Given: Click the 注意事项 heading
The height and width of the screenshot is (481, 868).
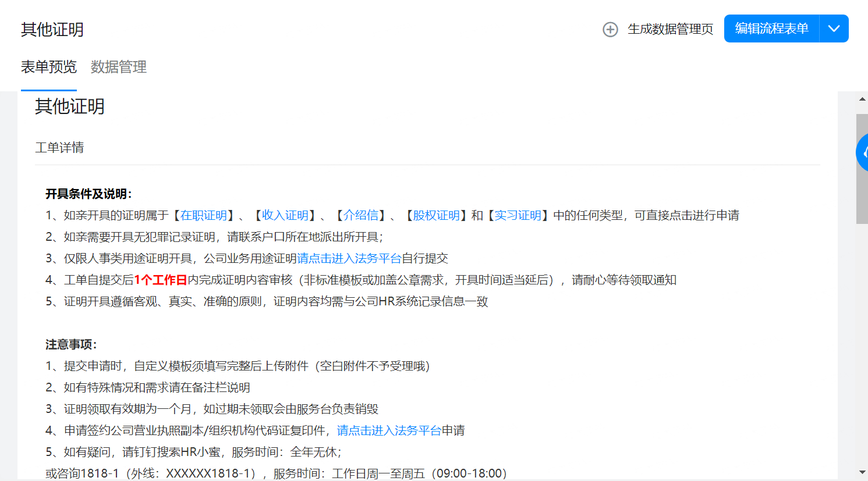Looking at the screenshot, I should [71, 344].
